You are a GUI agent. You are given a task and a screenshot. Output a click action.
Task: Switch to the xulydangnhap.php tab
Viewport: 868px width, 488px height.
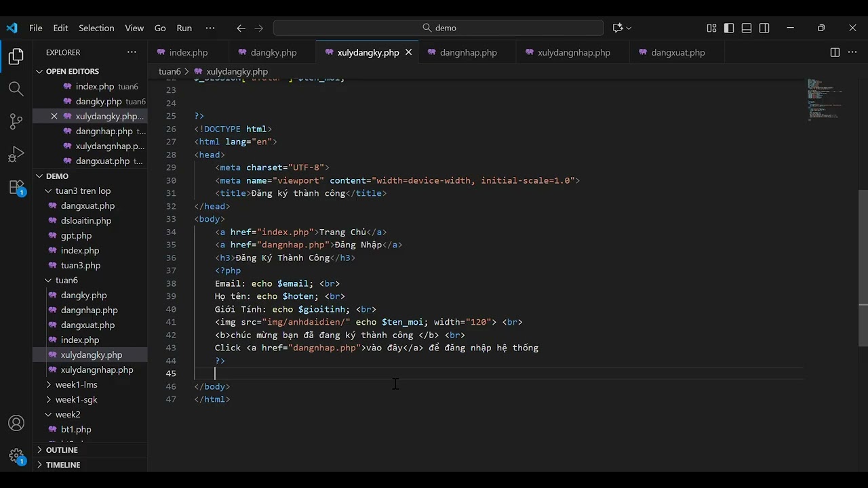pyautogui.click(x=574, y=52)
